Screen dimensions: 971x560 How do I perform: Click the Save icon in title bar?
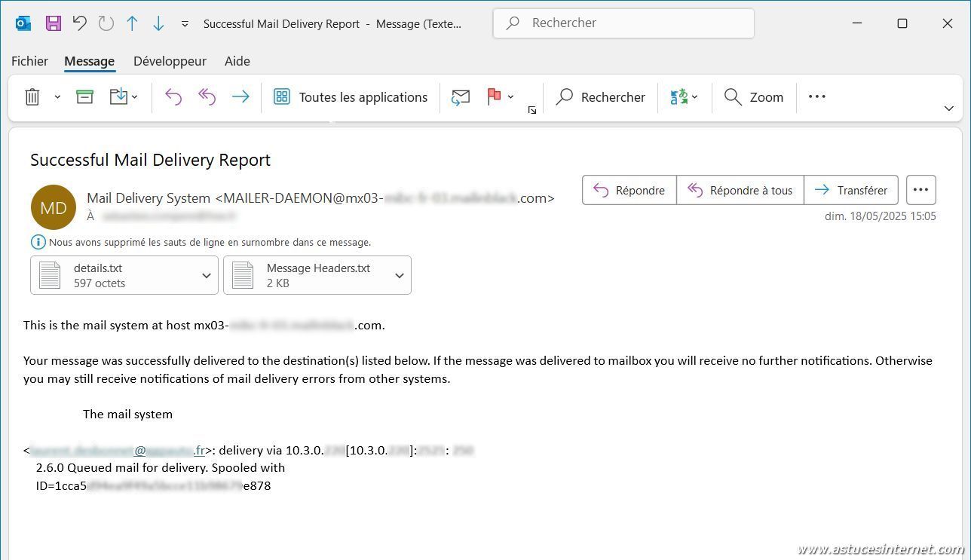[53, 23]
